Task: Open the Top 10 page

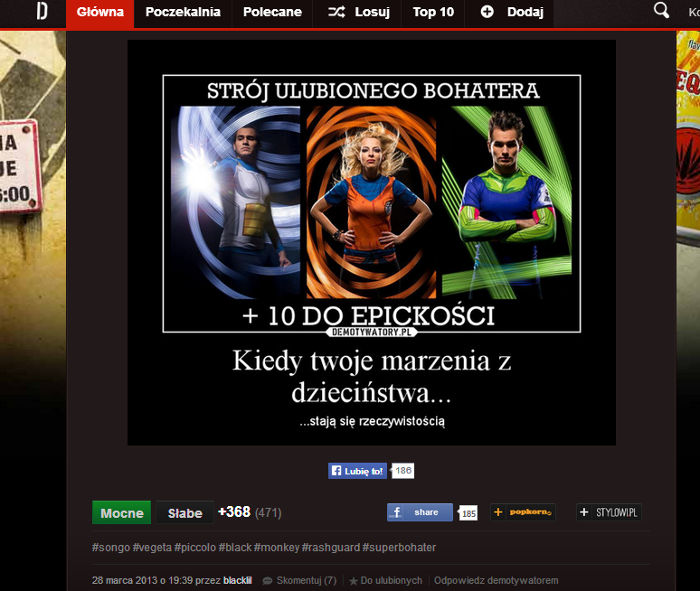Action: pyautogui.click(x=433, y=13)
